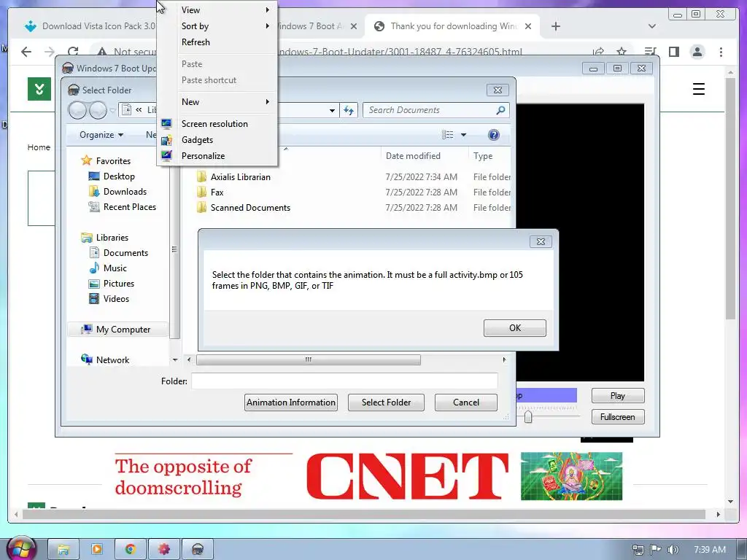Open a new browser tab
The height and width of the screenshot is (560, 747).
point(555,26)
